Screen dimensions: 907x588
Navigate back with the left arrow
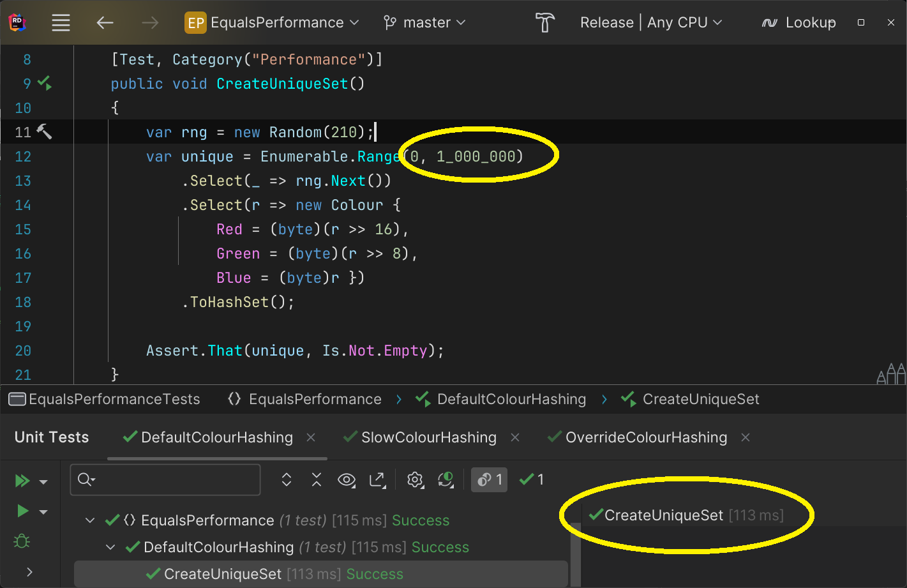pos(105,23)
